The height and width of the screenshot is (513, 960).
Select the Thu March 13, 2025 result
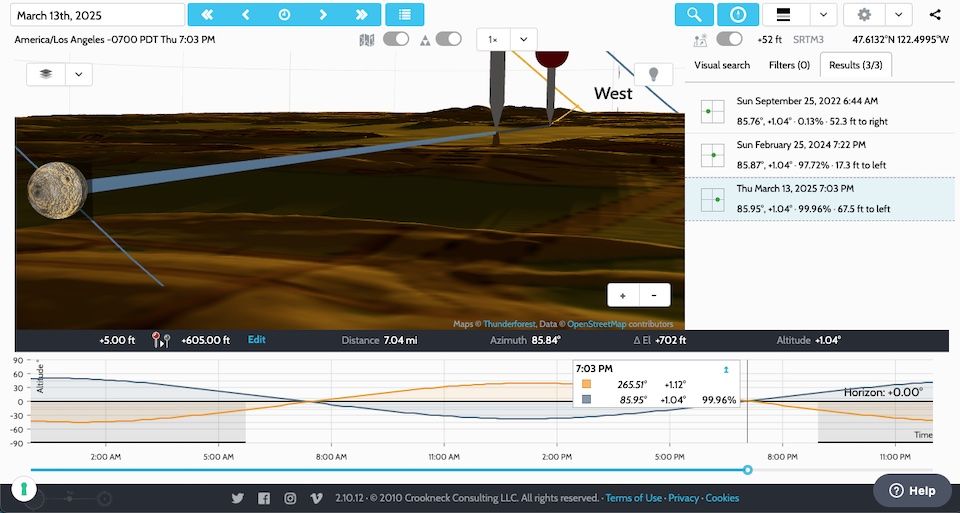(820, 199)
